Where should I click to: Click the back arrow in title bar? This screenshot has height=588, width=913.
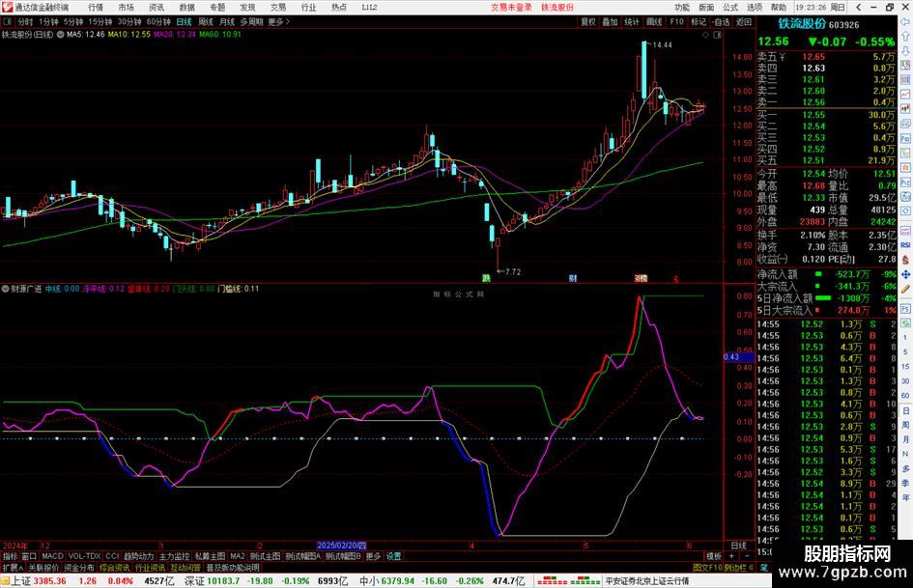coord(859,7)
